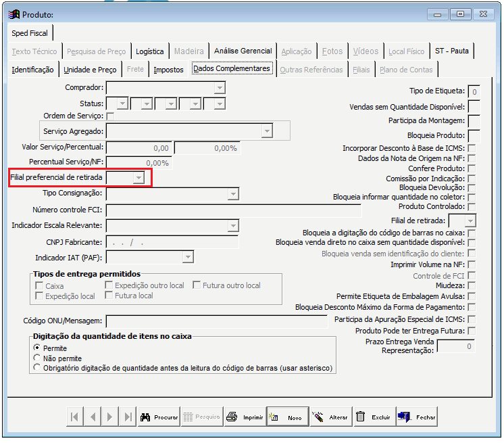504x443 pixels.
Task: Click the Excluir trash button
Action: pyautogui.click(x=374, y=417)
